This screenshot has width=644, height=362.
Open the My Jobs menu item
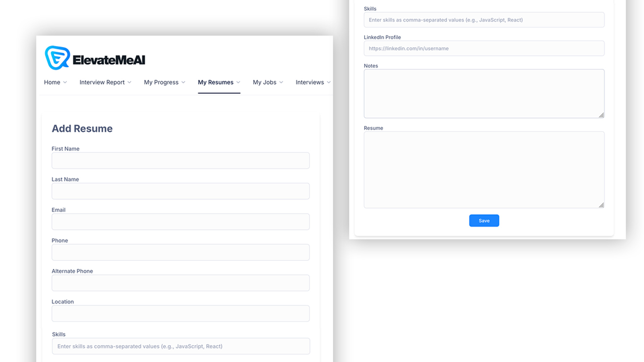[x=264, y=82]
